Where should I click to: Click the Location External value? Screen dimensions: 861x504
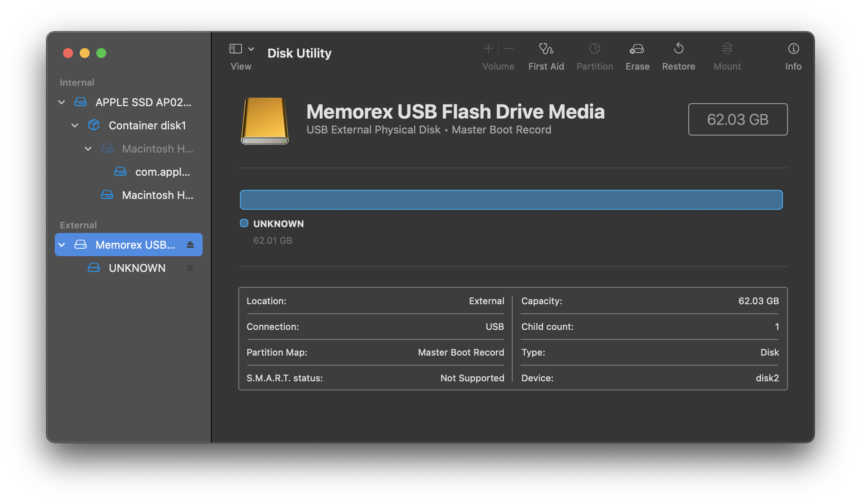[x=487, y=301]
